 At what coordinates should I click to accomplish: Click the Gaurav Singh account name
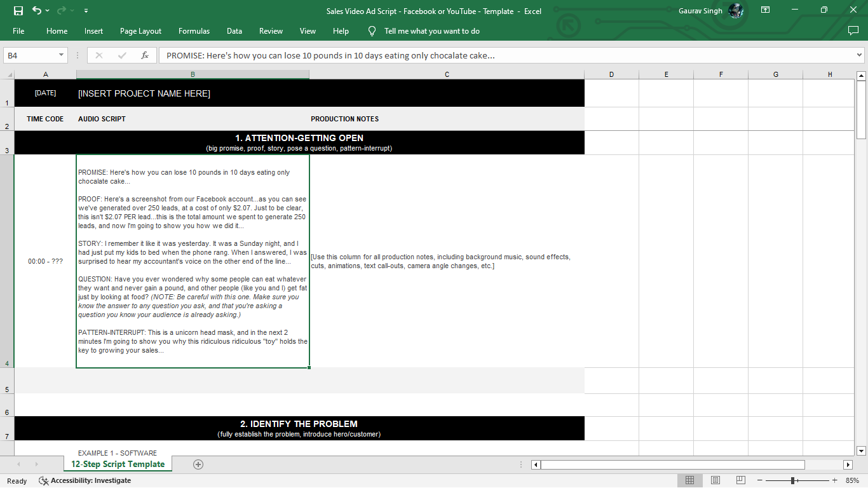(x=700, y=11)
